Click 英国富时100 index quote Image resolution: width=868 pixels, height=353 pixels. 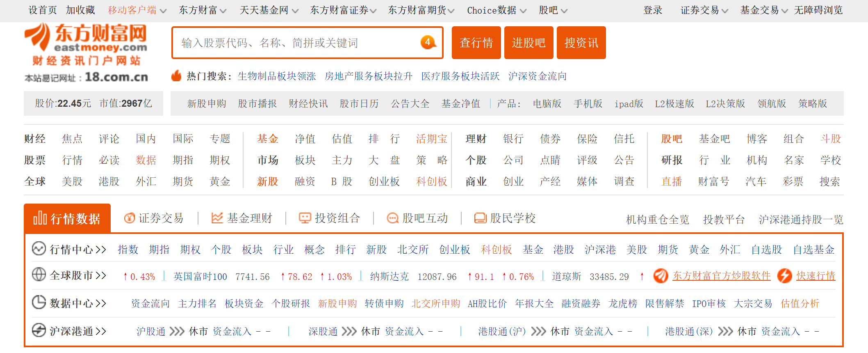[x=200, y=277]
